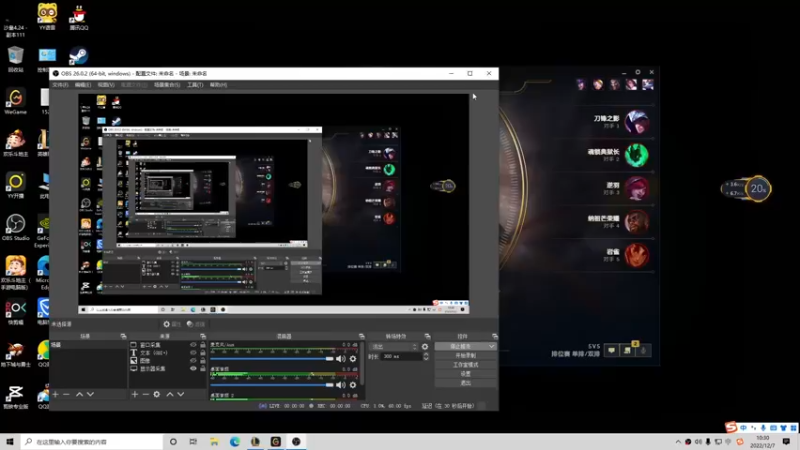
Task: Pop out the Scene Transitions dock panel
Action: [x=427, y=336]
